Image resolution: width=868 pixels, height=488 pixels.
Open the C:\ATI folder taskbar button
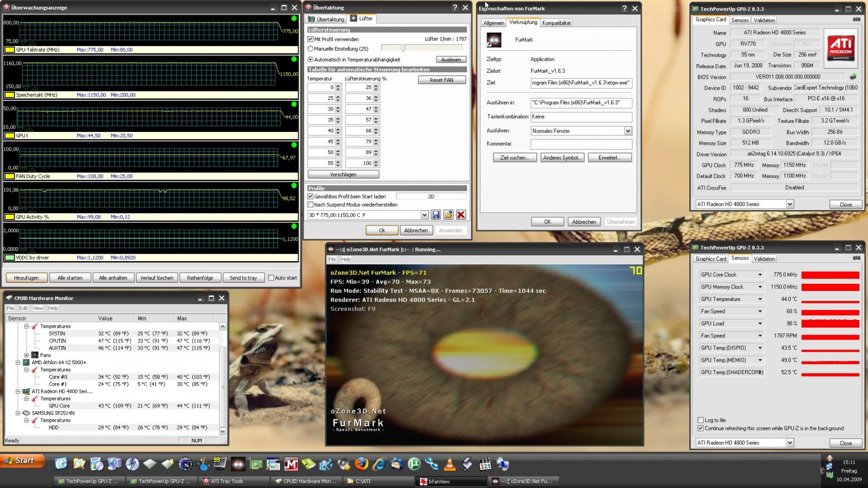point(379,481)
